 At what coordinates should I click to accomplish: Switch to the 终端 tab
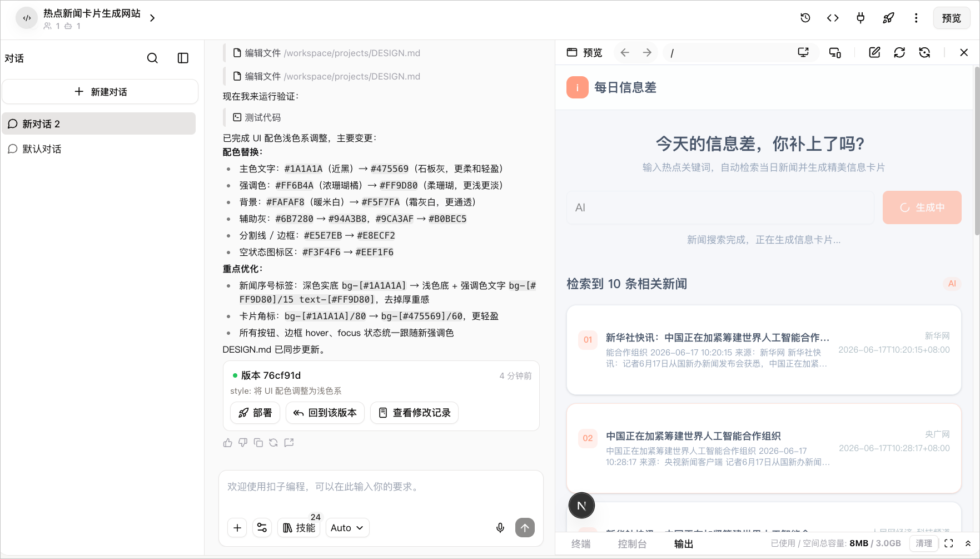(x=581, y=544)
